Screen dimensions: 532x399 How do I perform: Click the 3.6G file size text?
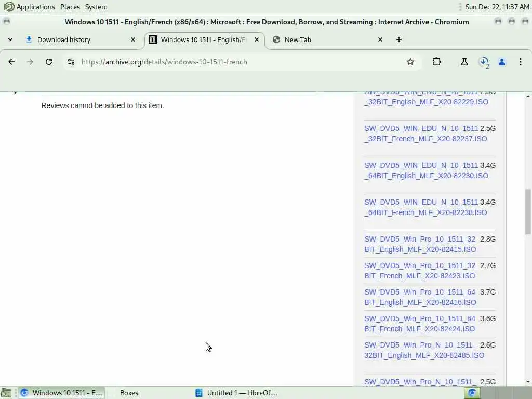pos(487,318)
